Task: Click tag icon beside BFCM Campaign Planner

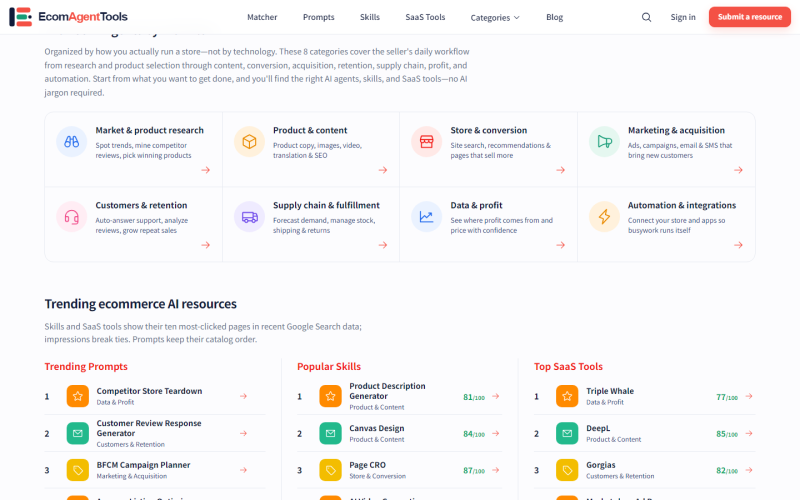Action: coord(78,470)
